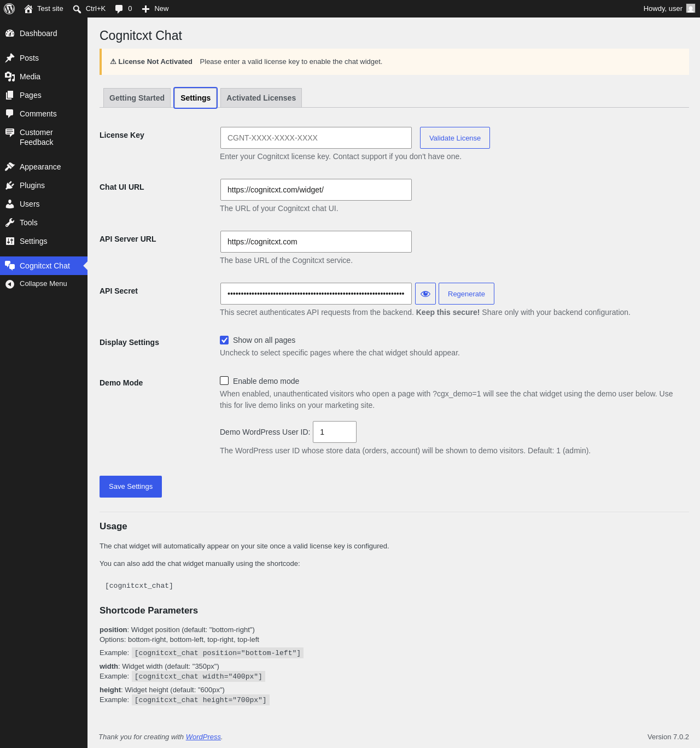Go to Plugins menu item

point(44,185)
